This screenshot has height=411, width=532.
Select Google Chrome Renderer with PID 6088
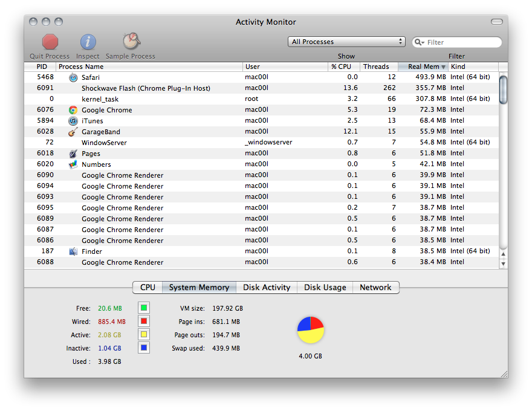(x=261, y=262)
